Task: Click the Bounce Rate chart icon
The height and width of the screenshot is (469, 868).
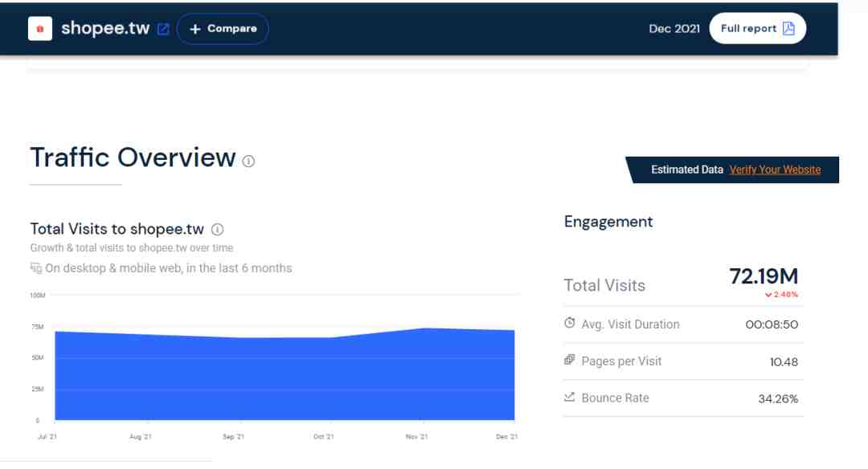Action: click(x=570, y=398)
